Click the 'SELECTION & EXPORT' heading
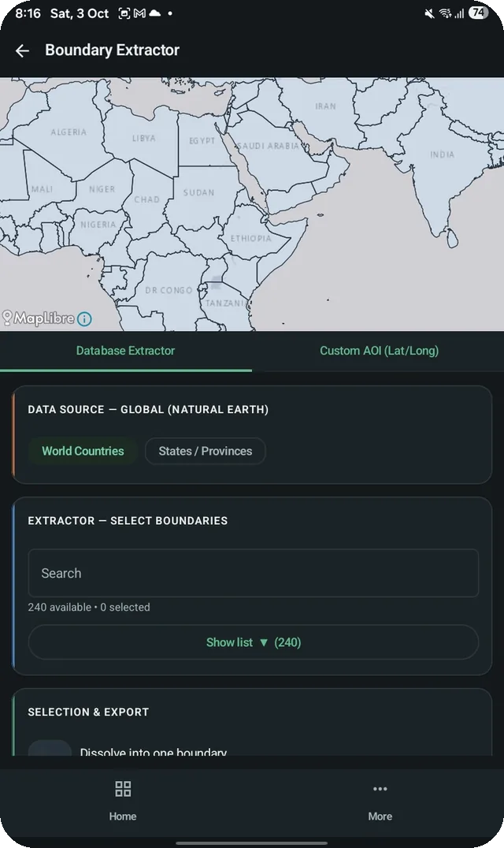This screenshot has height=848, width=504. 88,712
